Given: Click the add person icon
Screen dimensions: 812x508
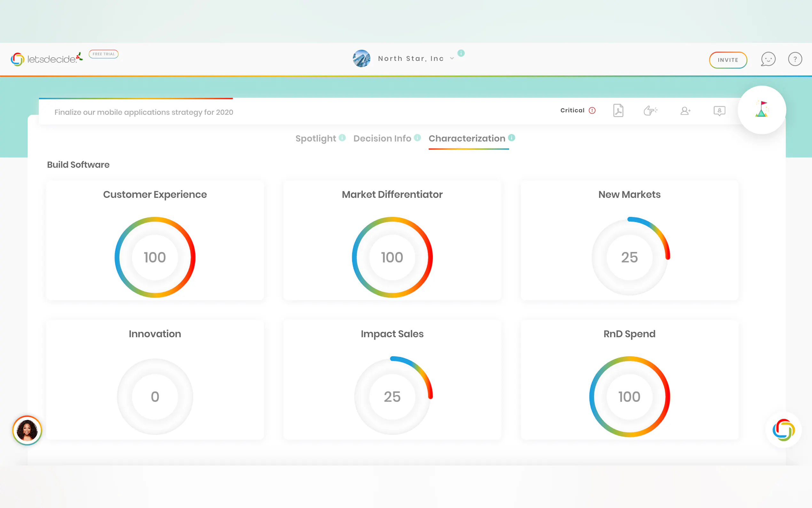Looking at the screenshot, I should (685, 111).
